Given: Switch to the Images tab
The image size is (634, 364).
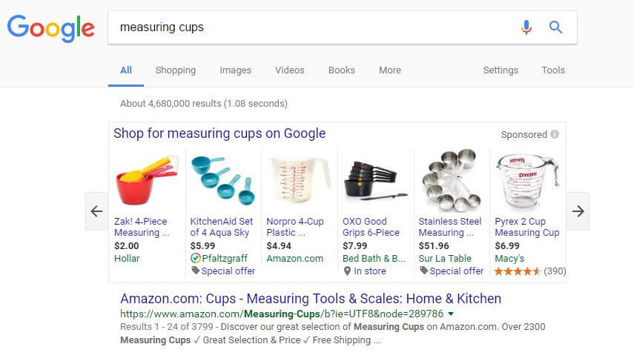Looking at the screenshot, I should click(x=235, y=70).
